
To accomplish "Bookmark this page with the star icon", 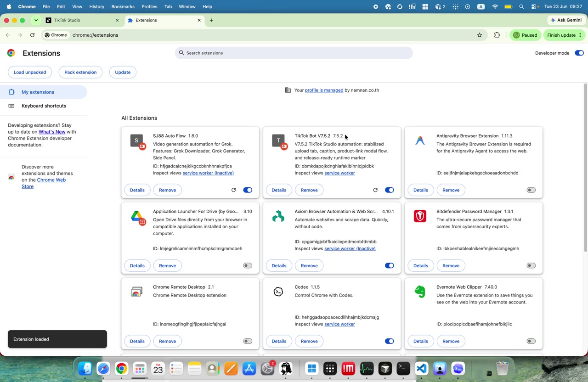I will coord(480,35).
